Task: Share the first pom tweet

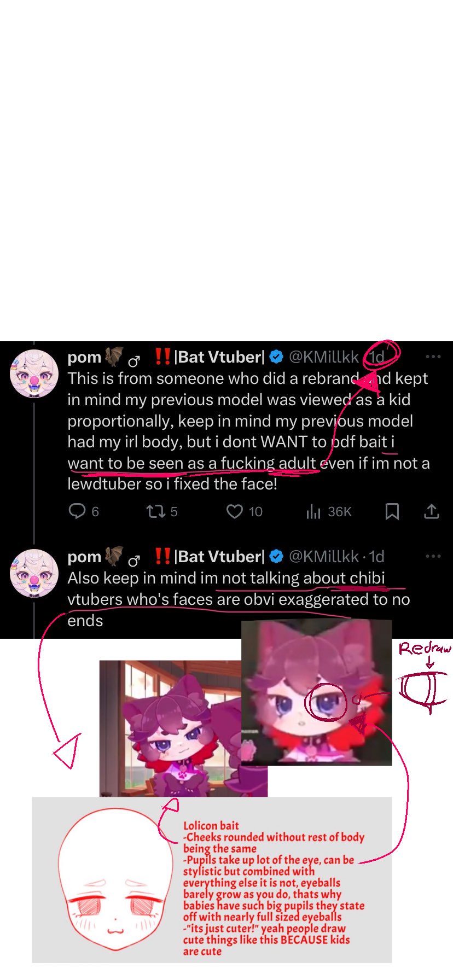Action: click(x=432, y=511)
